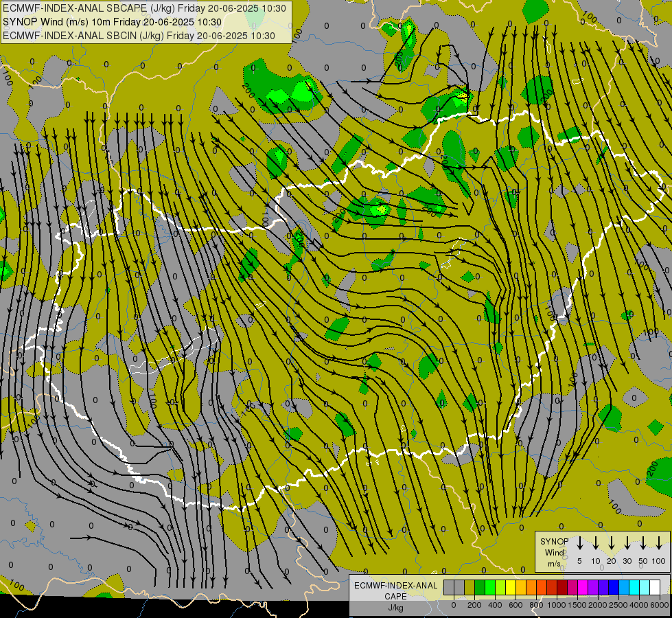This screenshot has width=672, height=618.
Task: Click the 0 tick label on CAPE scale
Action: pos(454,605)
